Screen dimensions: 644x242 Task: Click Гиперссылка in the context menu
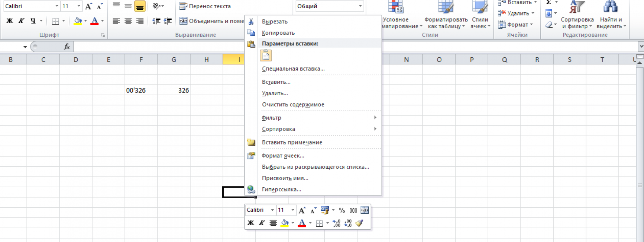click(281, 189)
